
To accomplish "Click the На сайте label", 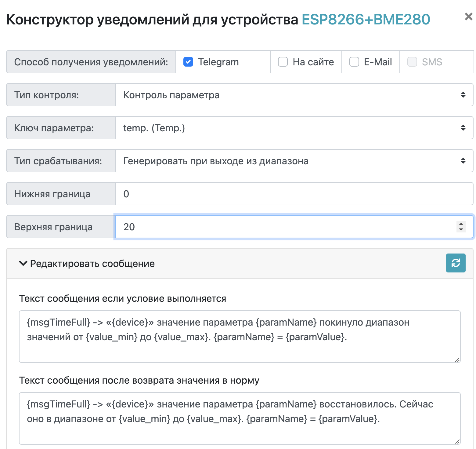I will coord(313,62).
